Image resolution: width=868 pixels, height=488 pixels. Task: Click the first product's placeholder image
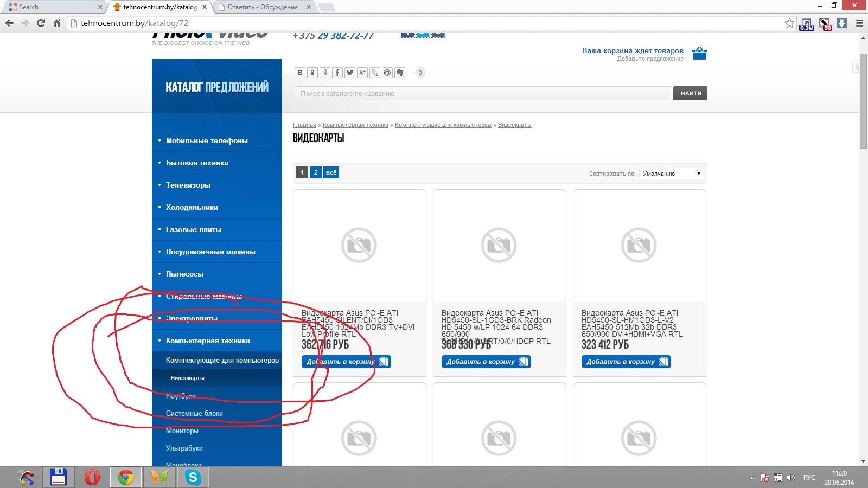(359, 245)
